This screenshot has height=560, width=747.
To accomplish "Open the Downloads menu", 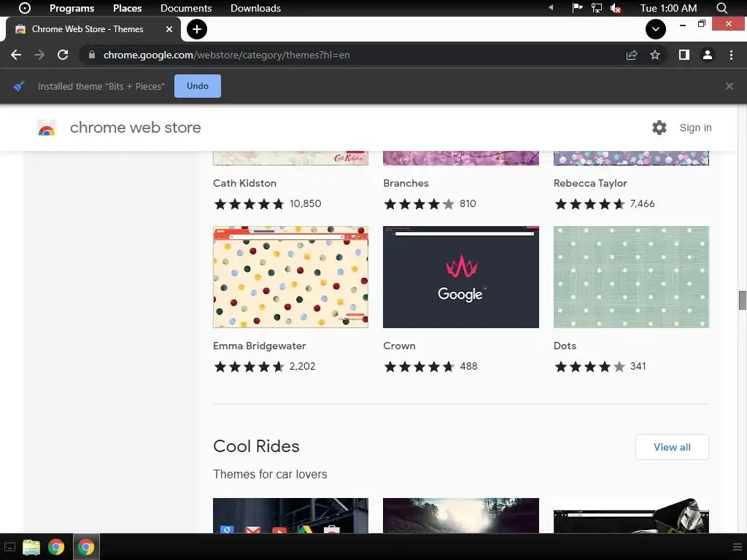I will [x=255, y=8].
